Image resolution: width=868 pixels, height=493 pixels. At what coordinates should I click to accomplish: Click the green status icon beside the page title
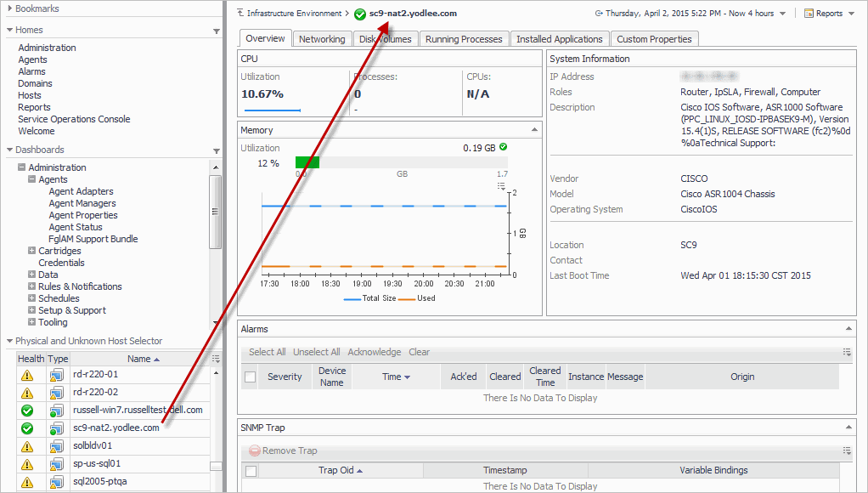(360, 14)
